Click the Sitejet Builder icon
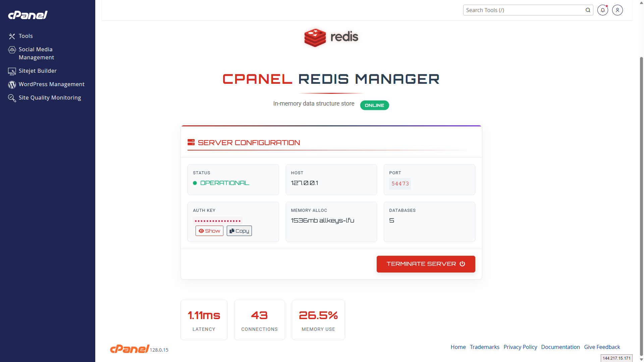Image resolution: width=644 pixels, height=362 pixels. point(12,71)
